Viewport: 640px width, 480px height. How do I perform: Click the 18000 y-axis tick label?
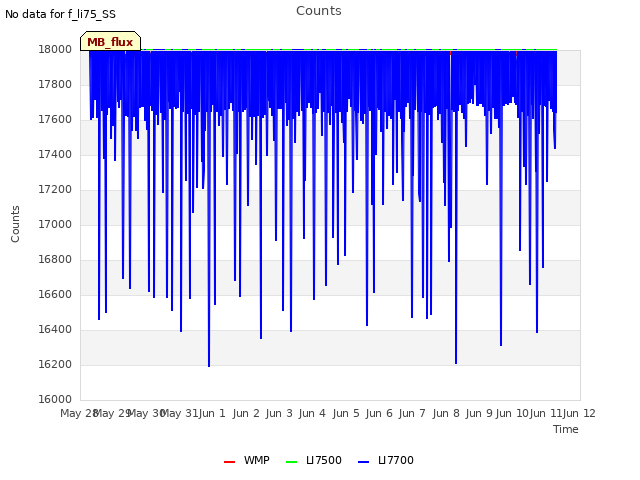[55, 49]
